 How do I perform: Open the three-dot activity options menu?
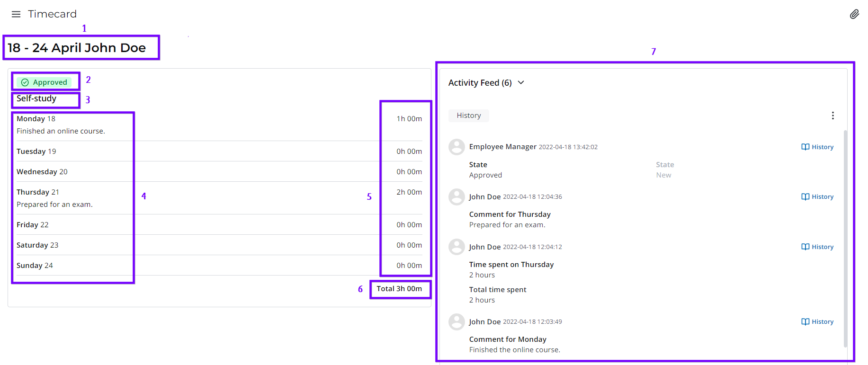point(832,116)
